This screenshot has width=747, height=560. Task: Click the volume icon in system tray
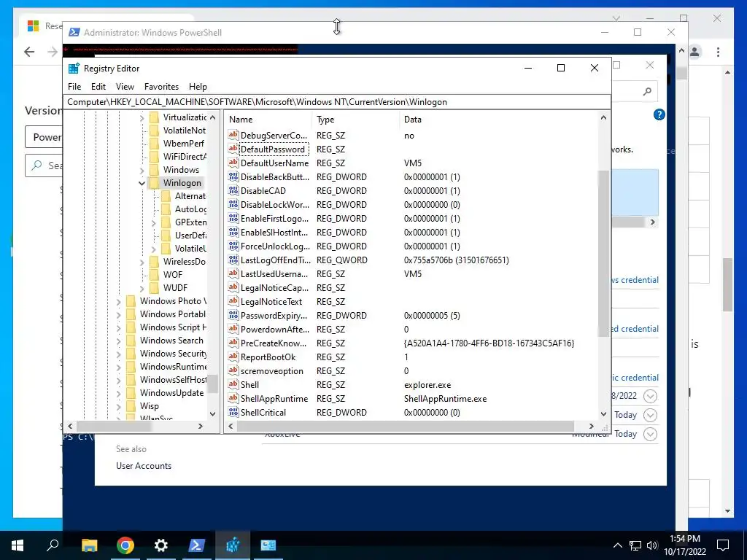(x=652, y=545)
